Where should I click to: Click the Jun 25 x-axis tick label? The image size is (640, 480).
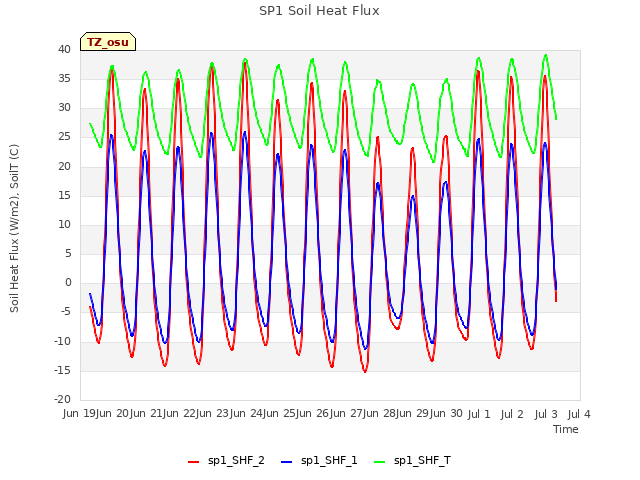[280, 414]
